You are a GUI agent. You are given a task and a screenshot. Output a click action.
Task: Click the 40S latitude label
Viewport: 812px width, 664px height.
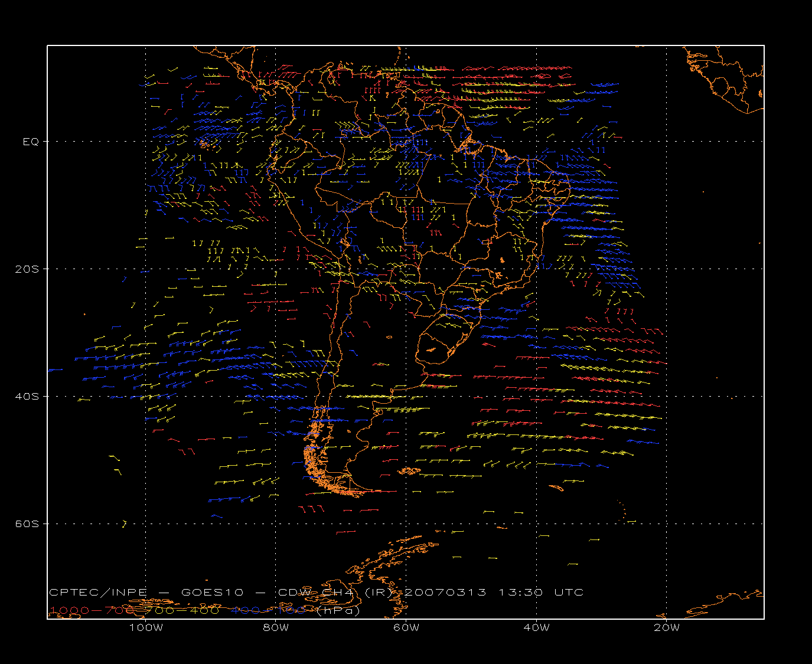(27, 396)
